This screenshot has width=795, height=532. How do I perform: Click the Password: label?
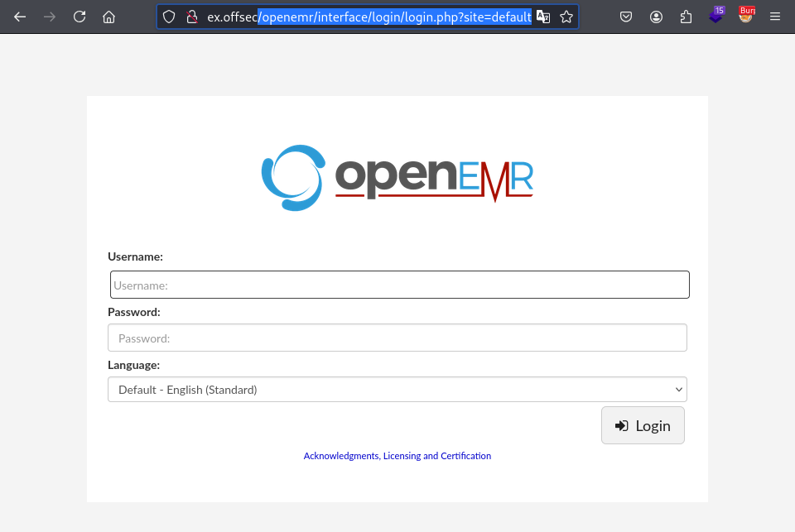pos(134,312)
